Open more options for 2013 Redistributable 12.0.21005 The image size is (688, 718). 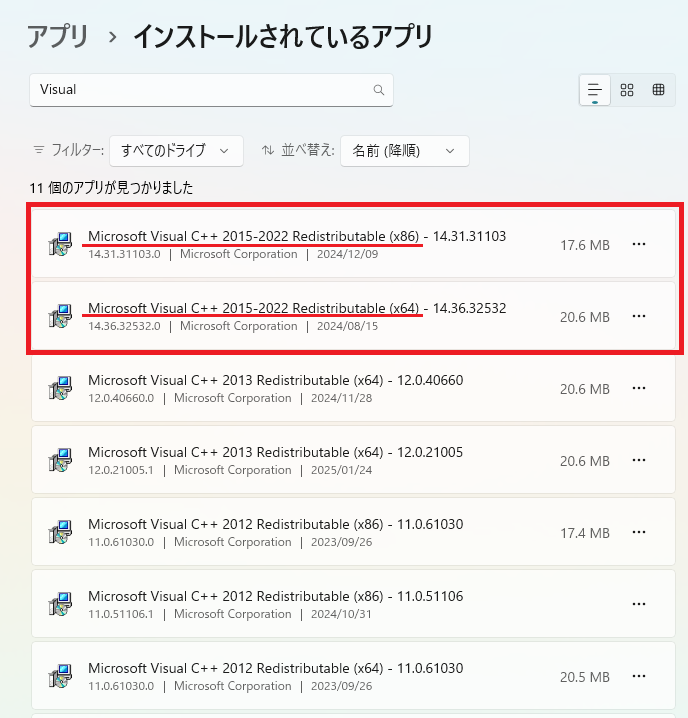(x=639, y=460)
